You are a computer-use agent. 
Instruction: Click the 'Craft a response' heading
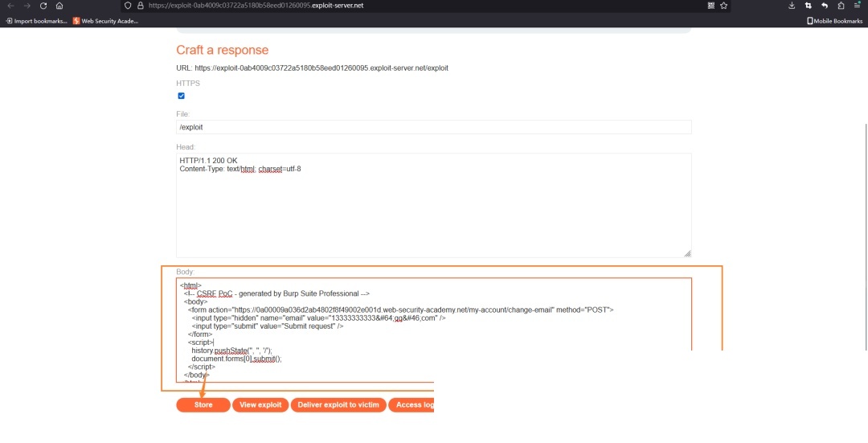coord(222,50)
